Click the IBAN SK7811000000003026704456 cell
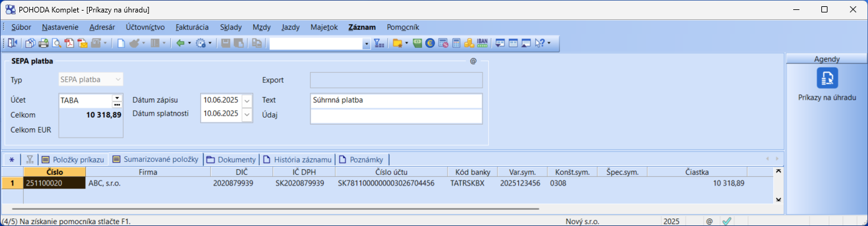This screenshot has width=868, height=226. coord(391,183)
